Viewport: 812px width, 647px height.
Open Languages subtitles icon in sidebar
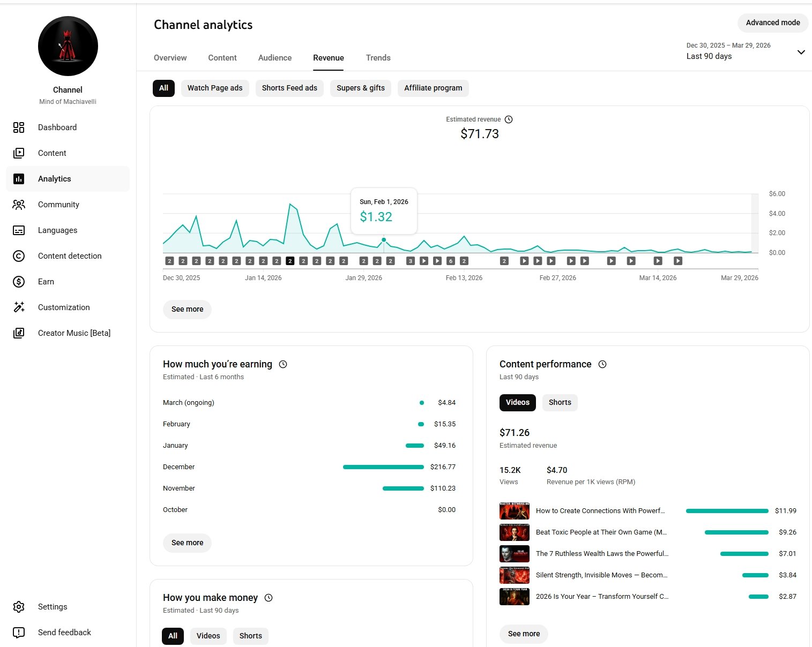(x=19, y=230)
